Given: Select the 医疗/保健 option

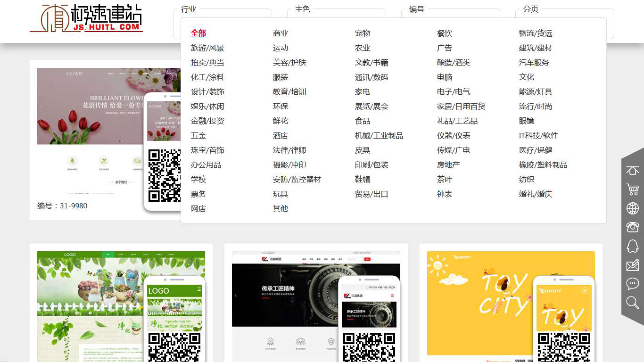Looking at the screenshot, I should pyautogui.click(x=536, y=150).
